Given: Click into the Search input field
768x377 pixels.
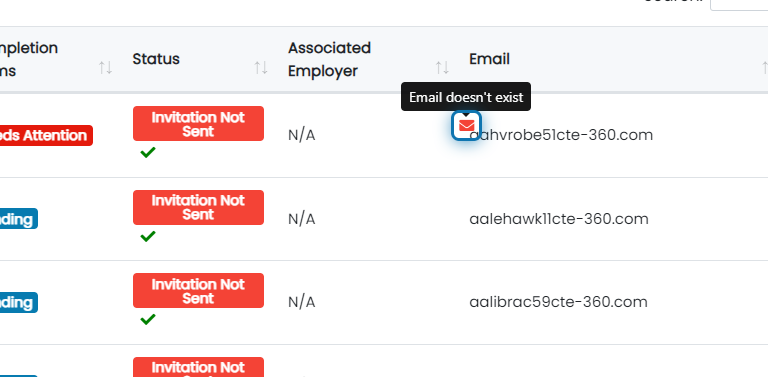Looking at the screenshot, I should point(739,4).
